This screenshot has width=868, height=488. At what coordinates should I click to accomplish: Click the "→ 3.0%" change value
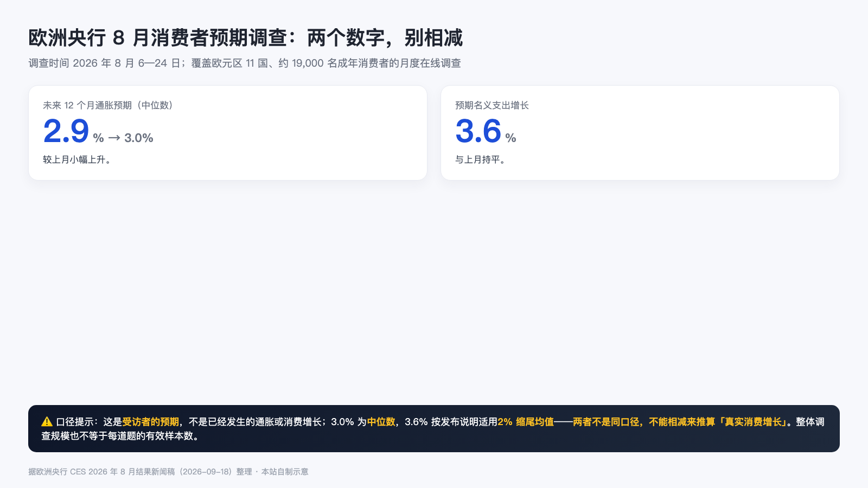(x=131, y=138)
